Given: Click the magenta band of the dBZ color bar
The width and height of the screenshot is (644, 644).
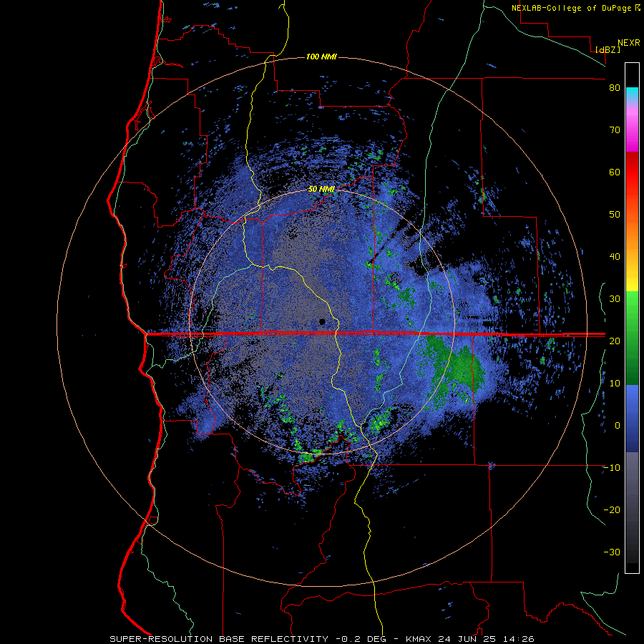Looking at the screenshot, I should (x=632, y=130).
